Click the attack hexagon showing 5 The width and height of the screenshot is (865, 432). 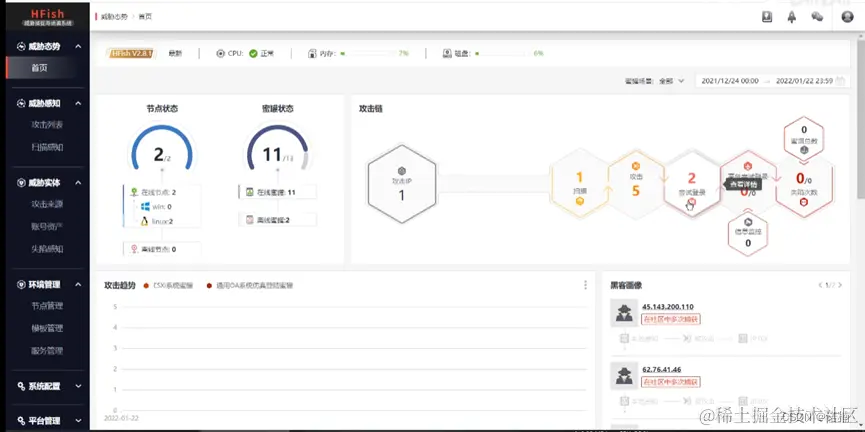(x=636, y=185)
